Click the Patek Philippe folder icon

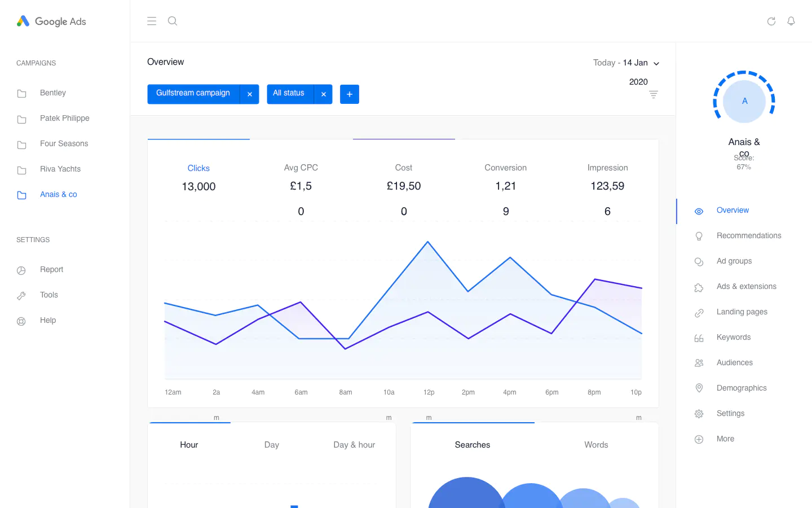21,119
